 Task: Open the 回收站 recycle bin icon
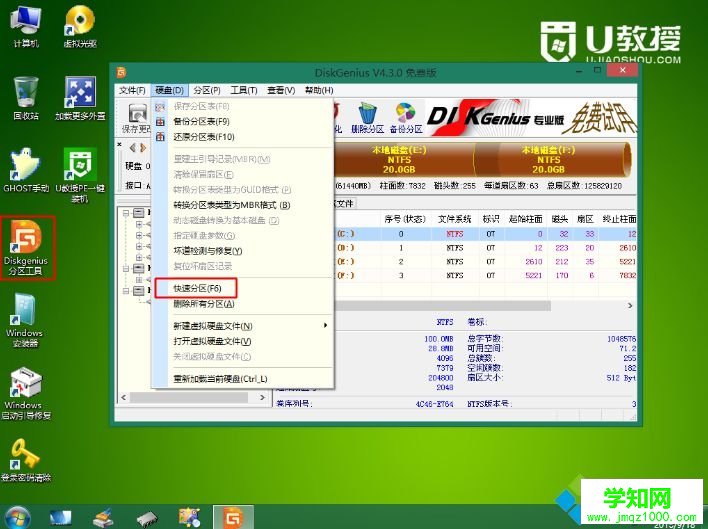click(26, 98)
